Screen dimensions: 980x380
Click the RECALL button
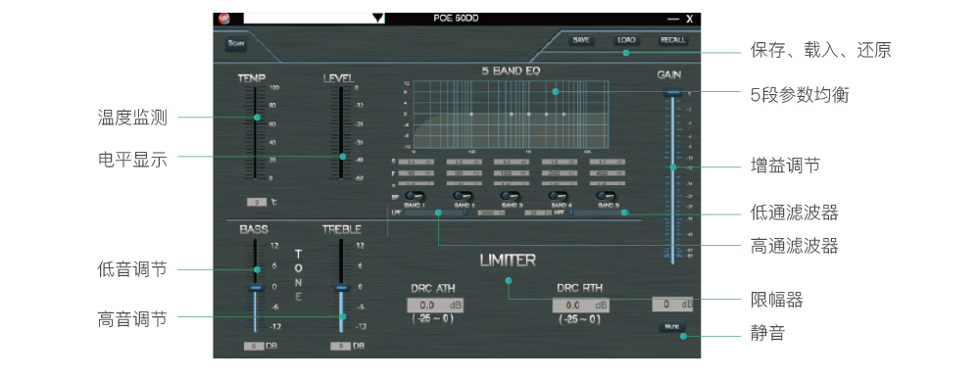[x=672, y=40]
